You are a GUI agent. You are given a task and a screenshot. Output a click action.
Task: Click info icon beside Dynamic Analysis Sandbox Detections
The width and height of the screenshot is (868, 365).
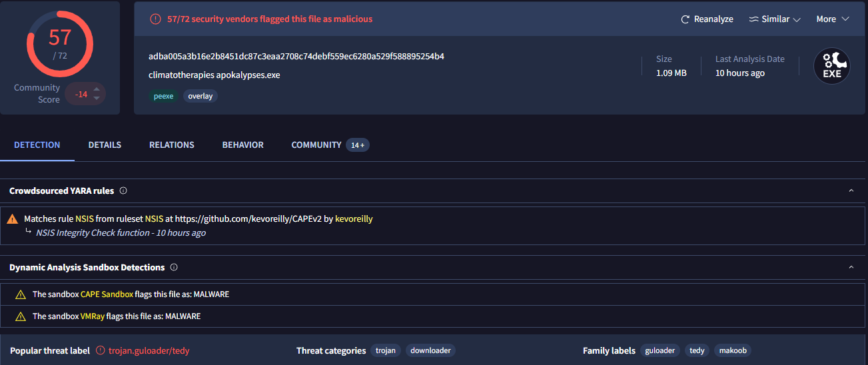point(174,267)
